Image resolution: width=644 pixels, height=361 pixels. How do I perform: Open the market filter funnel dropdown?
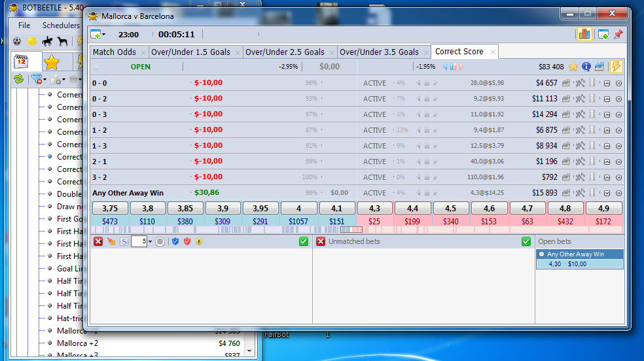(x=39, y=79)
